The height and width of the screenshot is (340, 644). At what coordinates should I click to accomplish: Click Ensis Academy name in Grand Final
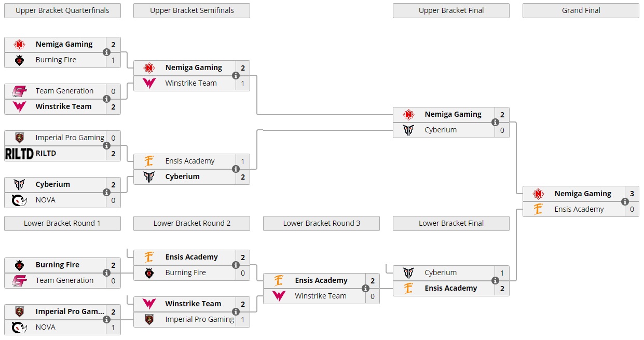579,209
